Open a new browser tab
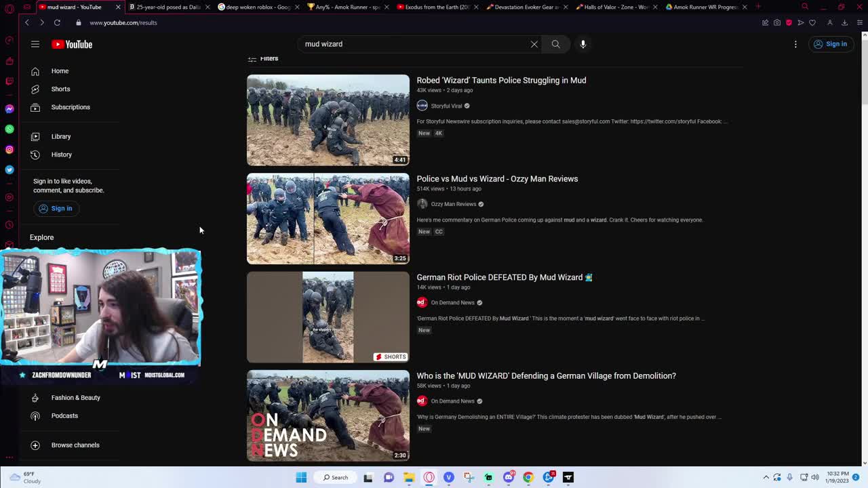 [758, 7]
